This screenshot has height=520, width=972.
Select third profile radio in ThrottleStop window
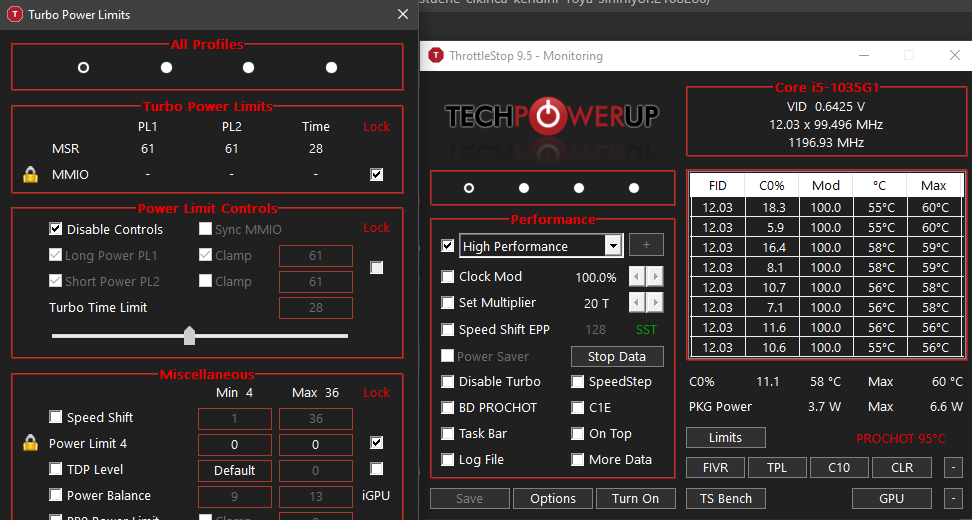click(x=579, y=188)
